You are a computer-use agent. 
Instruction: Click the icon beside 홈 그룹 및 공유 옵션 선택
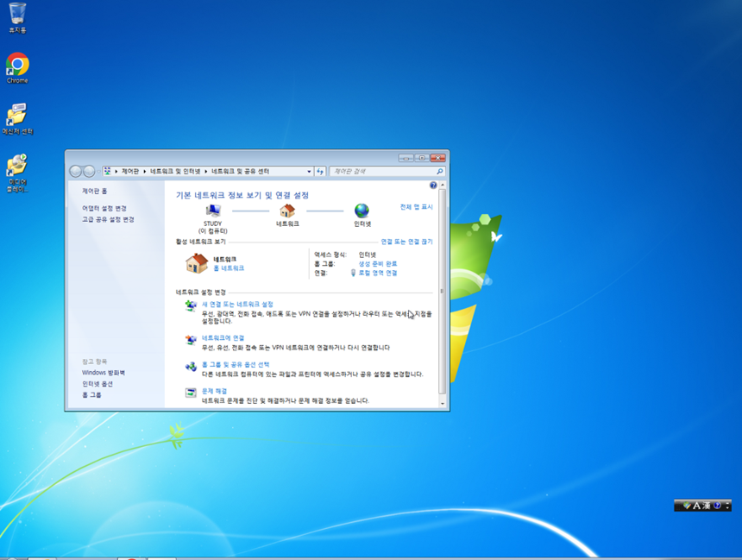pos(191,367)
